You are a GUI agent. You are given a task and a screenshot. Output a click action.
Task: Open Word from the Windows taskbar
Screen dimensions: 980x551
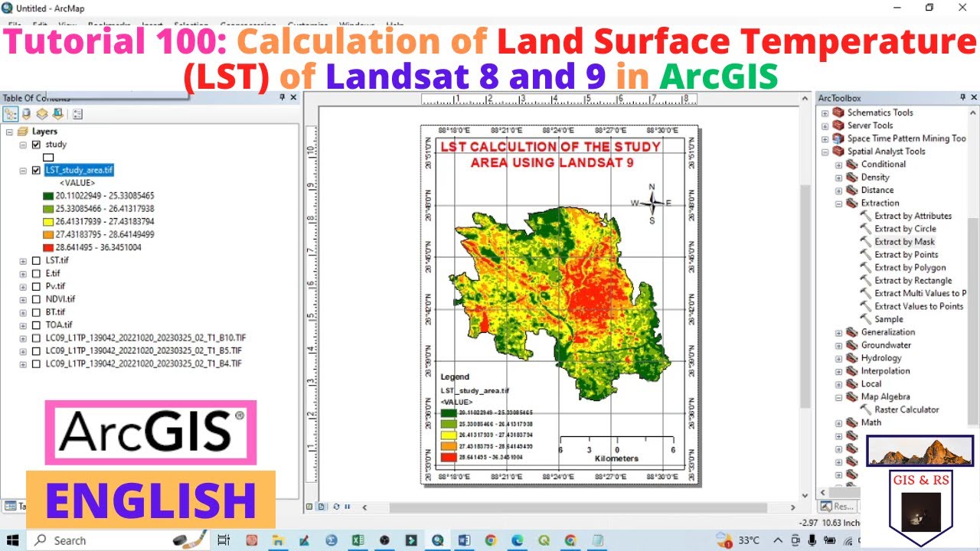[x=464, y=540]
